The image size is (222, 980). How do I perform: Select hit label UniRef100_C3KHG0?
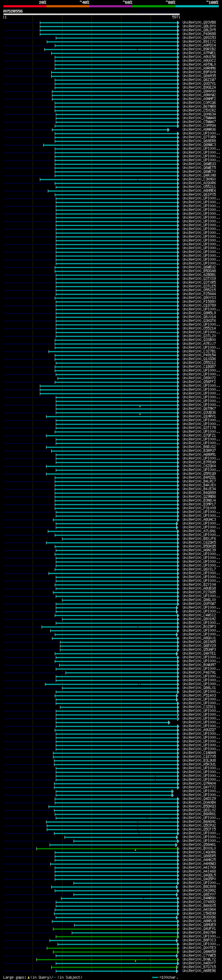tap(199, 179)
